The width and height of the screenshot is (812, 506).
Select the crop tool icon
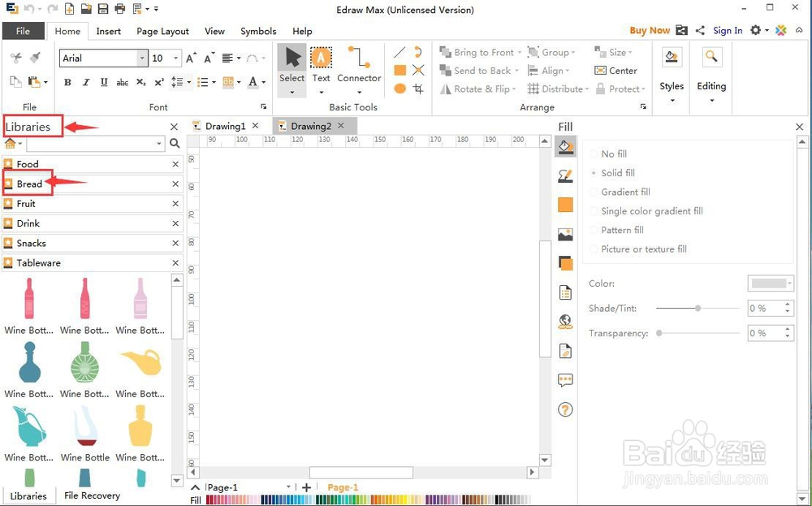click(418, 89)
